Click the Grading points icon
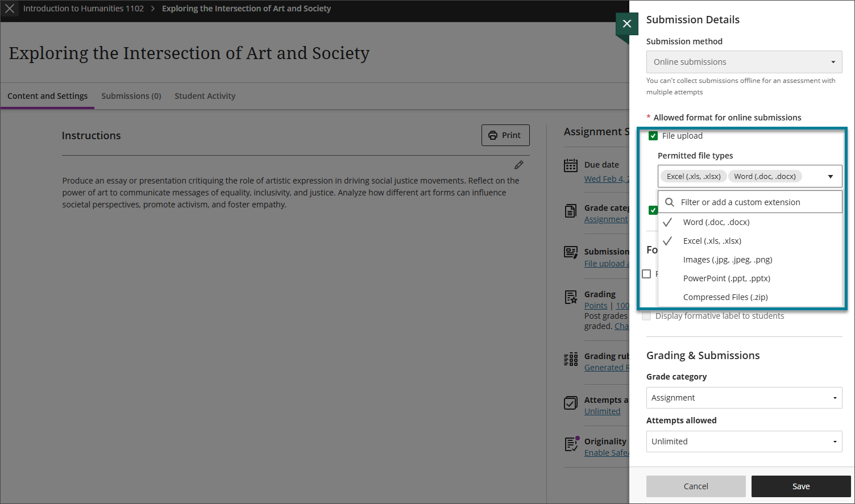Viewport: 855px width, 504px height. (x=571, y=297)
